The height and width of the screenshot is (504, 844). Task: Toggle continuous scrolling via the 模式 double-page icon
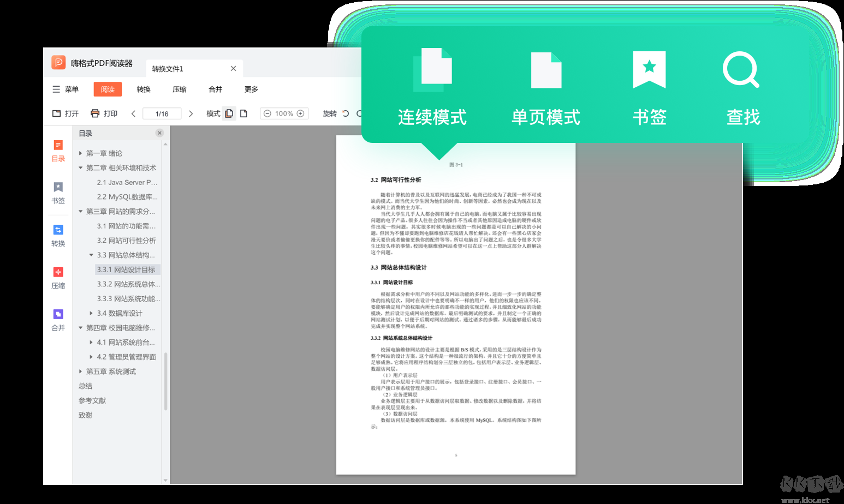click(229, 113)
